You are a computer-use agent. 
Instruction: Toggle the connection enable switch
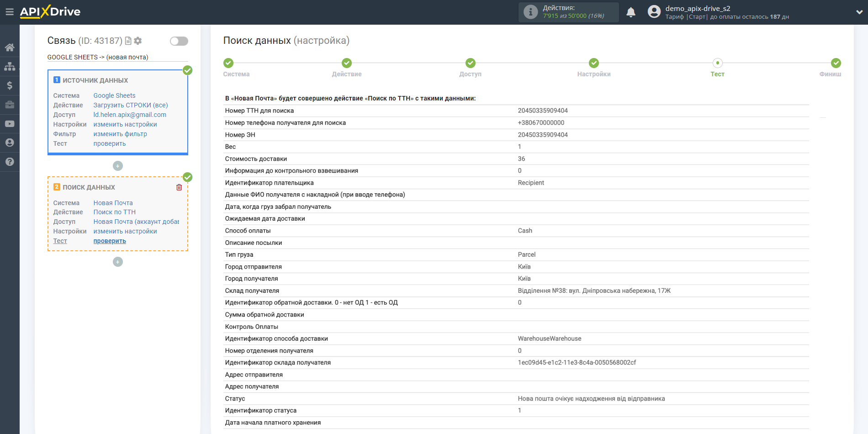click(179, 41)
